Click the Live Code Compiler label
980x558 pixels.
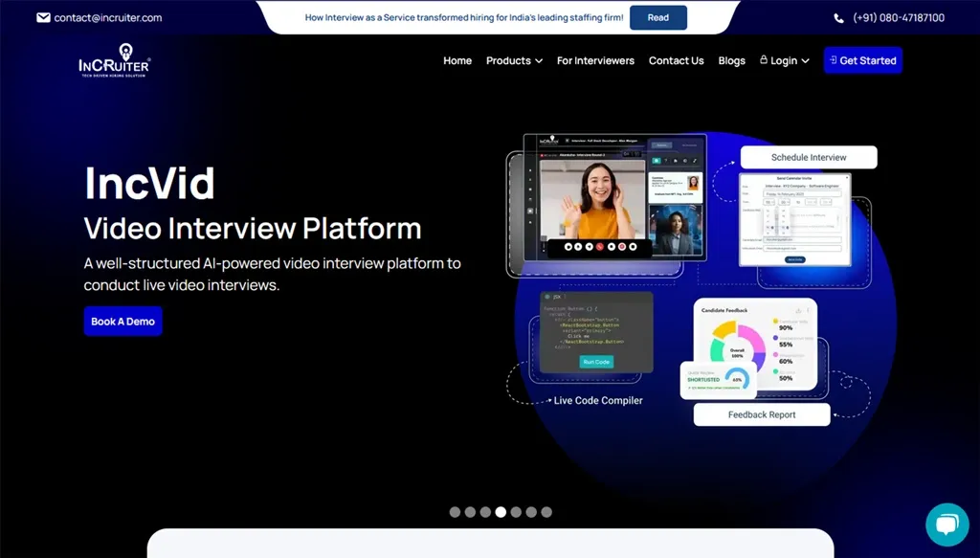pos(598,400)
